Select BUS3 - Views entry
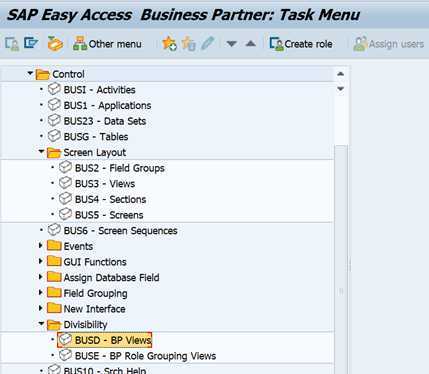 coord(105,184)
